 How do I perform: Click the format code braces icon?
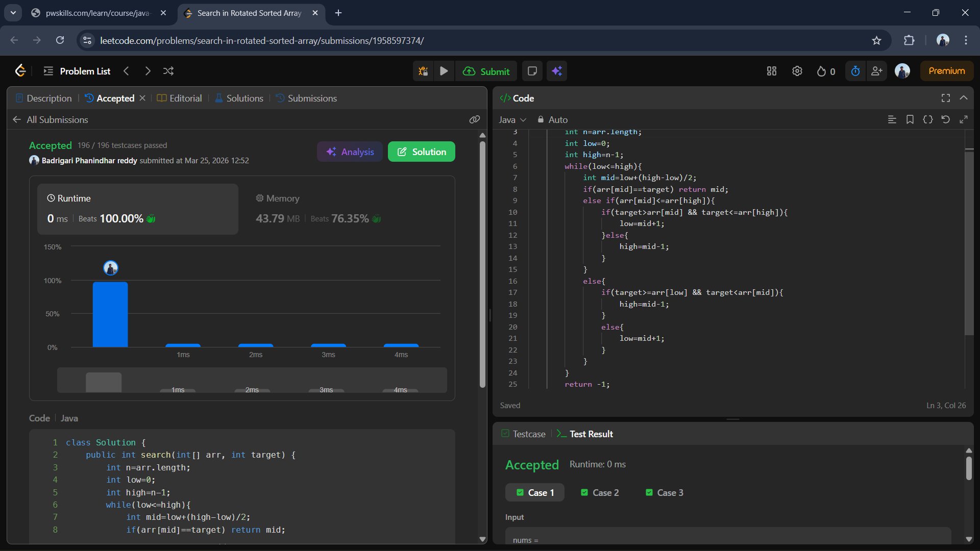(x=927, y=119)
